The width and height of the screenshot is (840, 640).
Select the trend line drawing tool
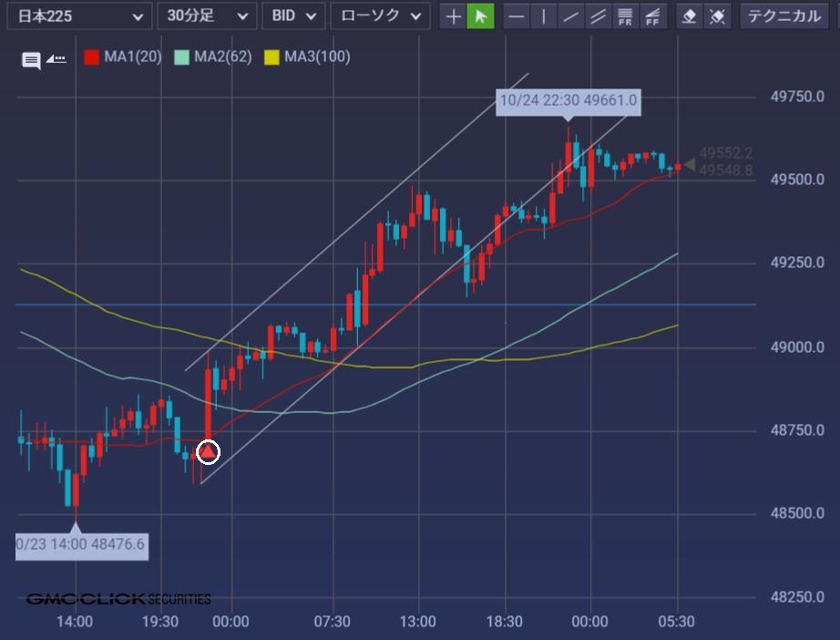[x=571, y=16]
